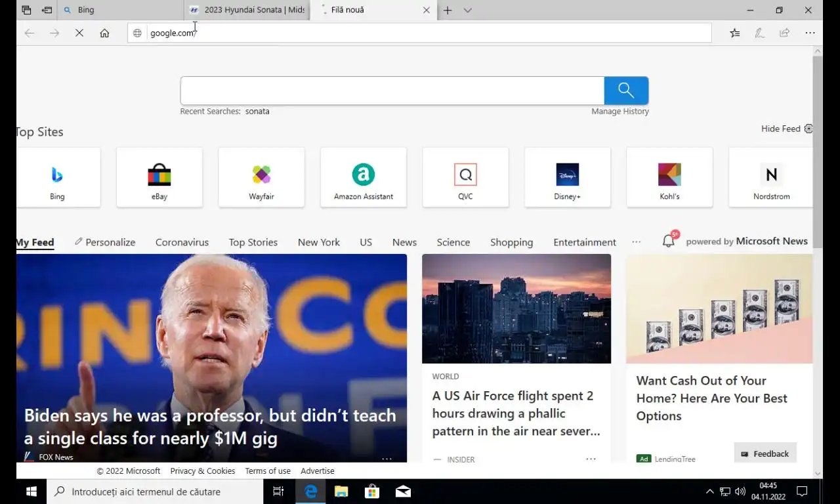Image resolution: width=840 pixels, height=504 pixels.
Task: Go forward with the arrow button
Action: 54,33
